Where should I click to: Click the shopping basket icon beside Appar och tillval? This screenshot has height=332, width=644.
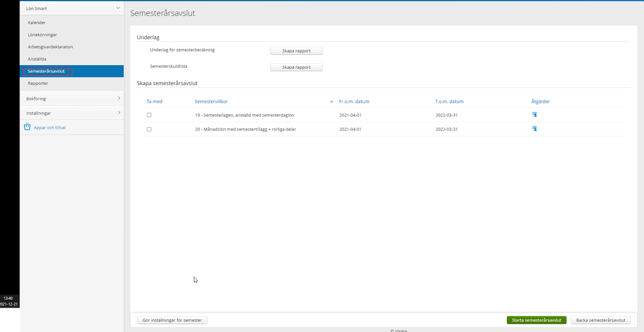27,127
